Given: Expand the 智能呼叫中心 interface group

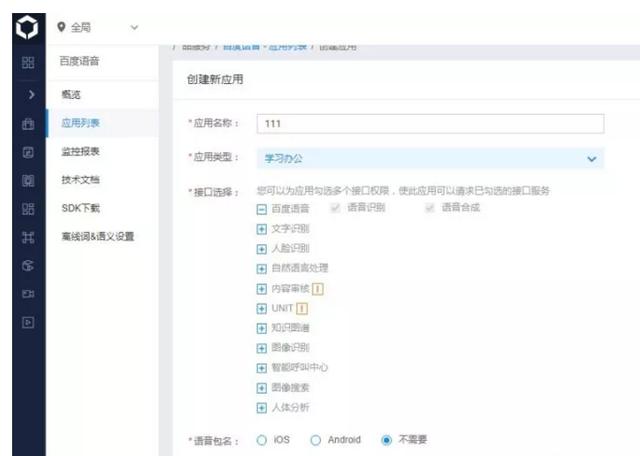Looking at the screenshot, I should pyautogui.click(x=262, y=368).
